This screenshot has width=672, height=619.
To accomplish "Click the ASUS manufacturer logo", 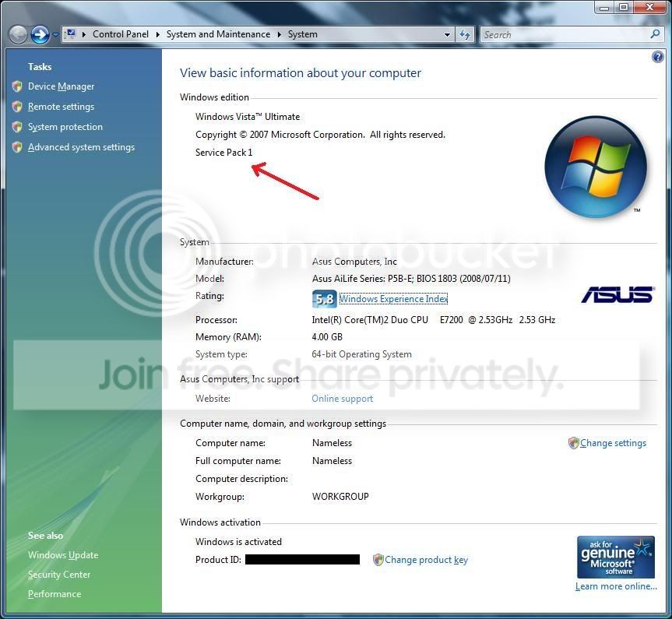I will pos(617,295).
